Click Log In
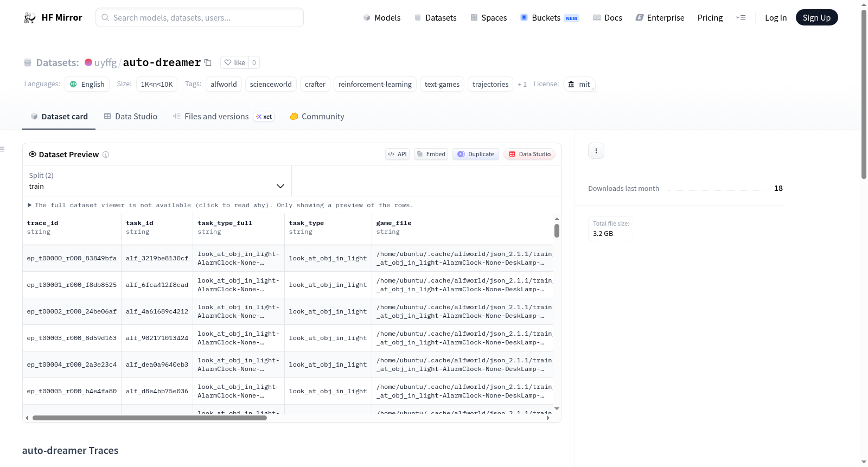The image size is (868, 467). pyautogui.click(x=776, y=17)
